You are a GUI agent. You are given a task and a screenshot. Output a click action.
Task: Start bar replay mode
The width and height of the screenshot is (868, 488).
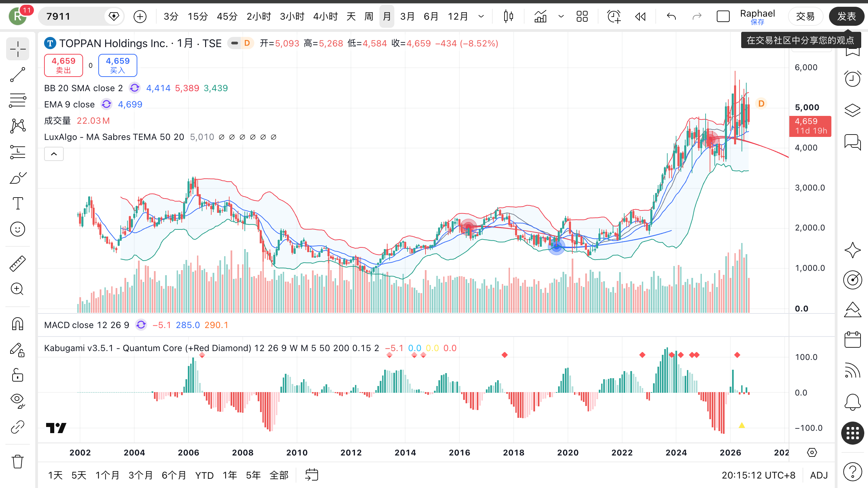[640, 16]
